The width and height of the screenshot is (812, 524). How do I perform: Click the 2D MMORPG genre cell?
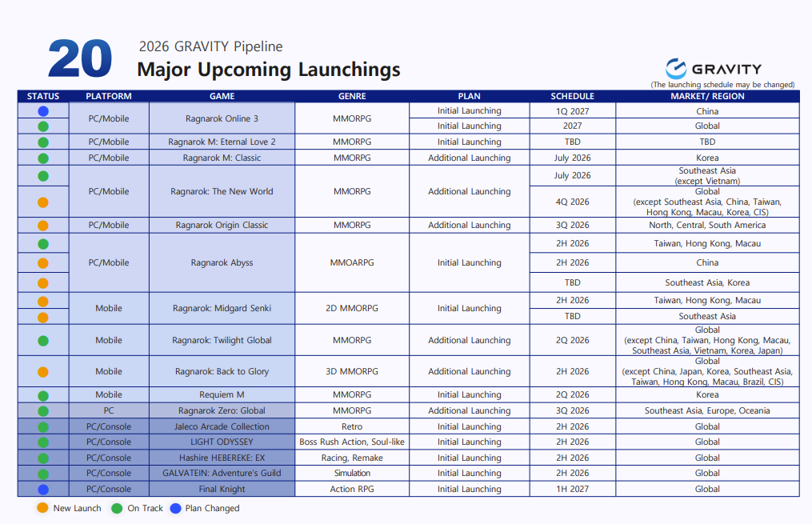click(x=352, y=309)
